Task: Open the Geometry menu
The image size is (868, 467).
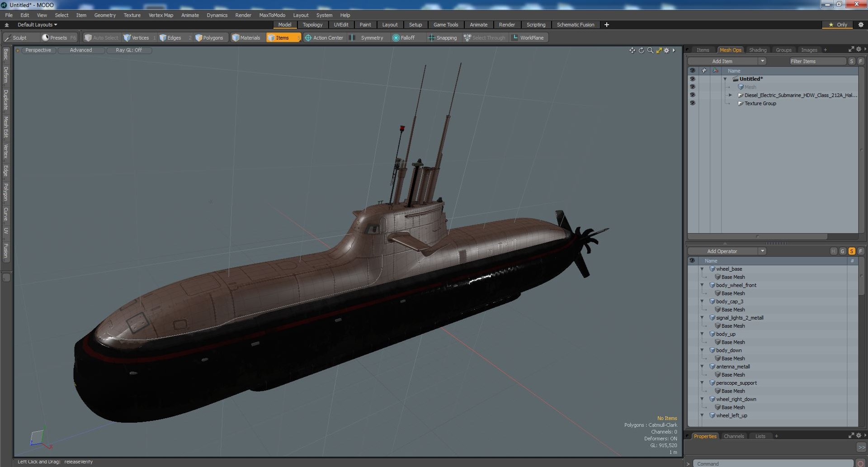Action: point(105,15)
